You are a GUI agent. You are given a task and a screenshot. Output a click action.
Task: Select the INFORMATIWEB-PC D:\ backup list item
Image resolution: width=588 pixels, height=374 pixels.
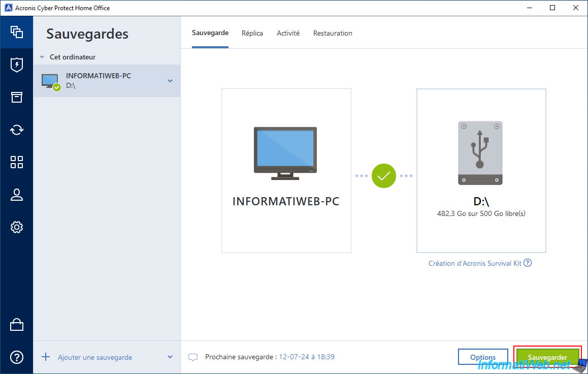coord(107,81)
